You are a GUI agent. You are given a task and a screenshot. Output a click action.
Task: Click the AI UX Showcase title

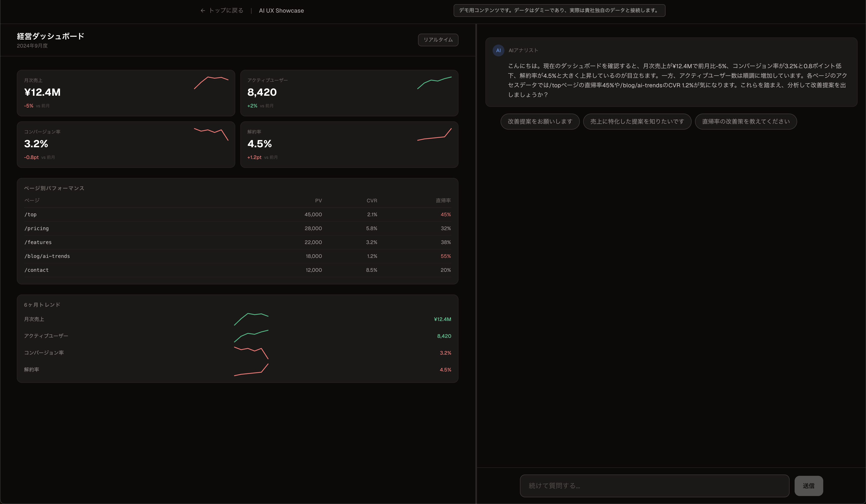pos(281,10)
